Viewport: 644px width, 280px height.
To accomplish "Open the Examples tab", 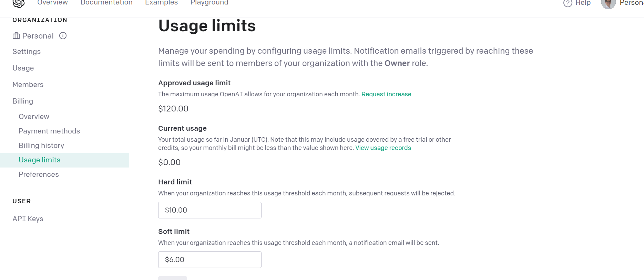I will pos(161,3).
